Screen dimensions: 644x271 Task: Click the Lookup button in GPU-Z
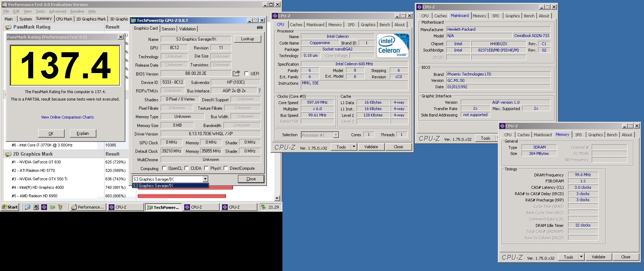coord(248,39)
